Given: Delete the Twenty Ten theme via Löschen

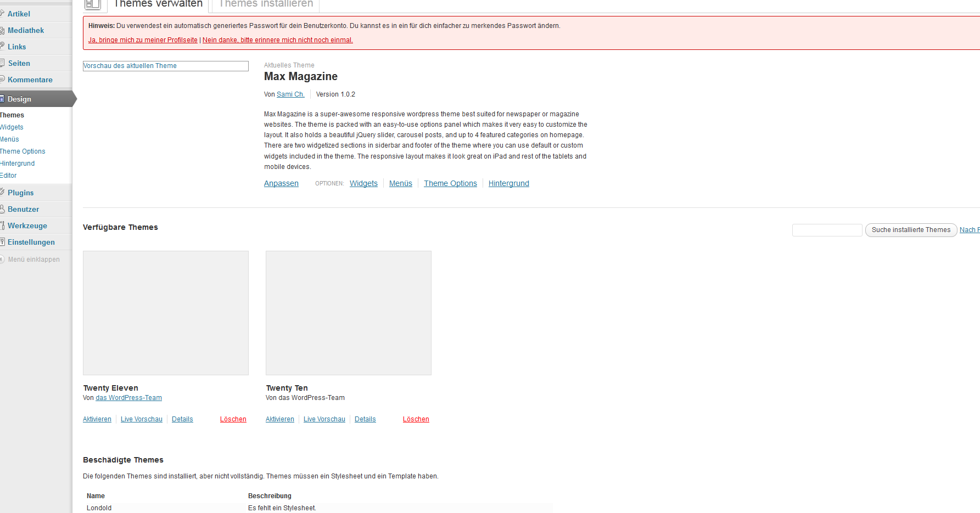Looking at the screenshot, I should point(416,419).
